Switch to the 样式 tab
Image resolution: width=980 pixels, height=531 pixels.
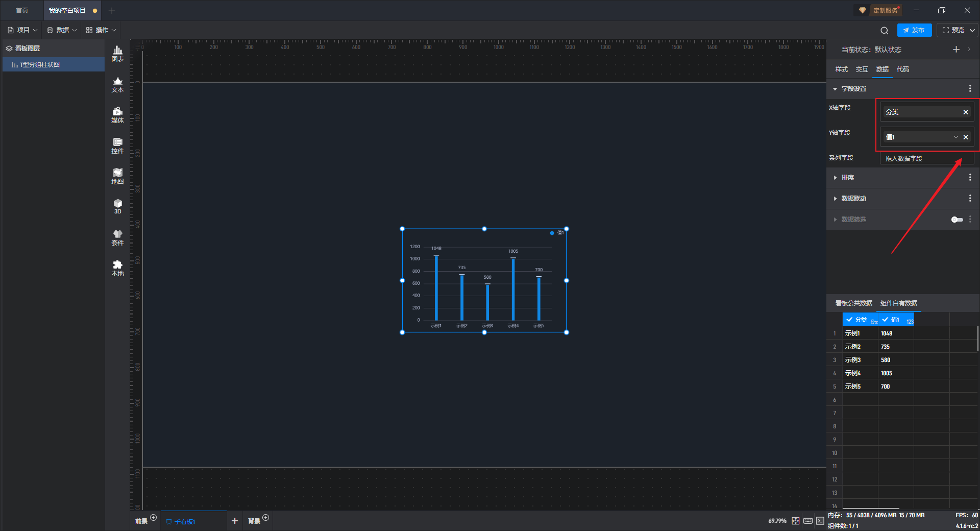coord(842,69)
